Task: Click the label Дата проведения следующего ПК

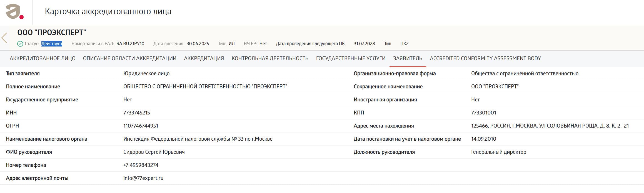Action: click(310, 44)
